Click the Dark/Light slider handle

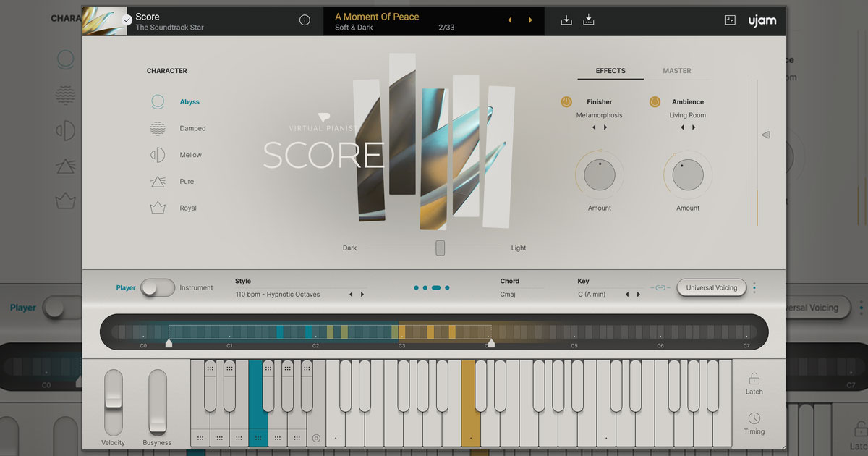click(440, 248)
